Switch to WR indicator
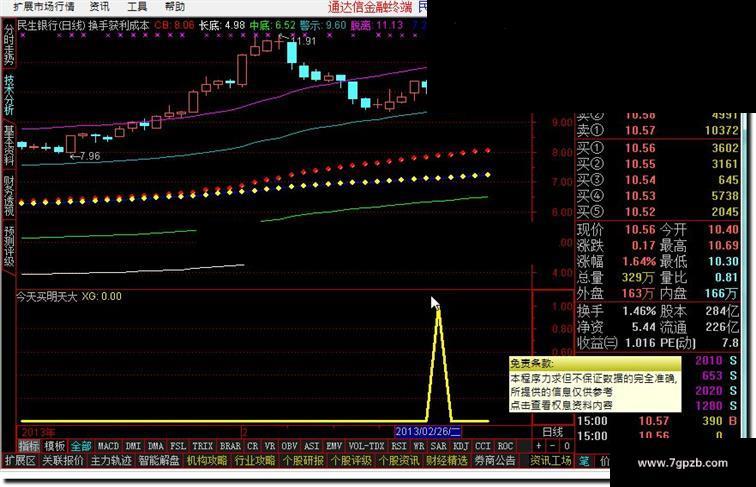This screenshot has width=756, height=487. tap(419, 446)
